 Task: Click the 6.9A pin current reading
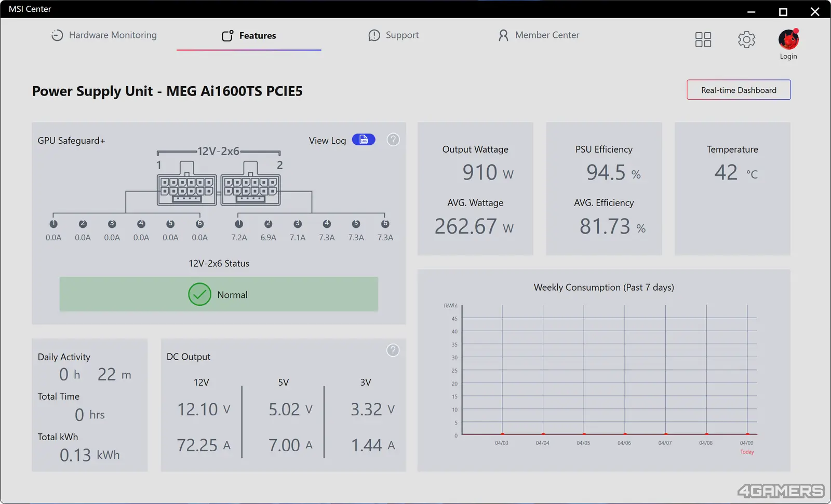(269, 238)
